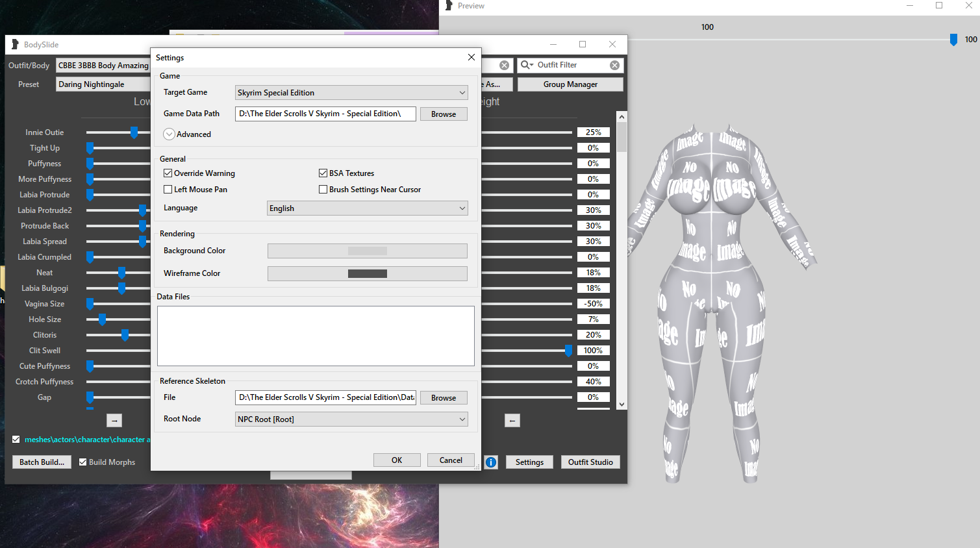The width and height of the screenshot is (980, 548).
Task: Click the left arrow button below sliders
Action: click(x=114, y=421)
